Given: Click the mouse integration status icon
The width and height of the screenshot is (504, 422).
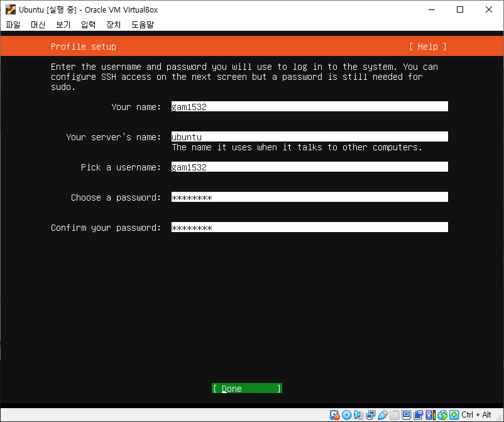Looking at the screenshot, I should click(442, 415).
